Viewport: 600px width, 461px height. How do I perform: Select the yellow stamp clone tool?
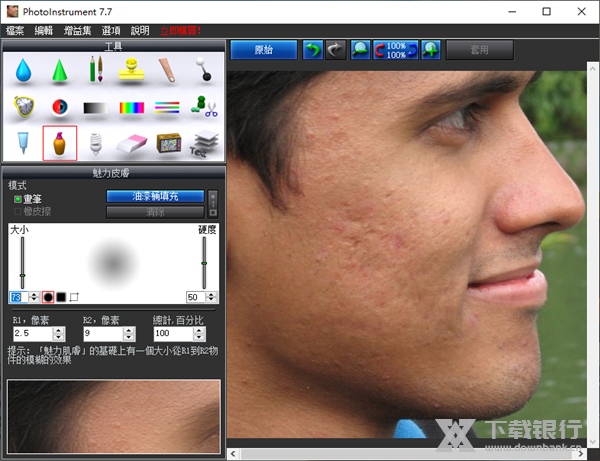tap(132, 70)
